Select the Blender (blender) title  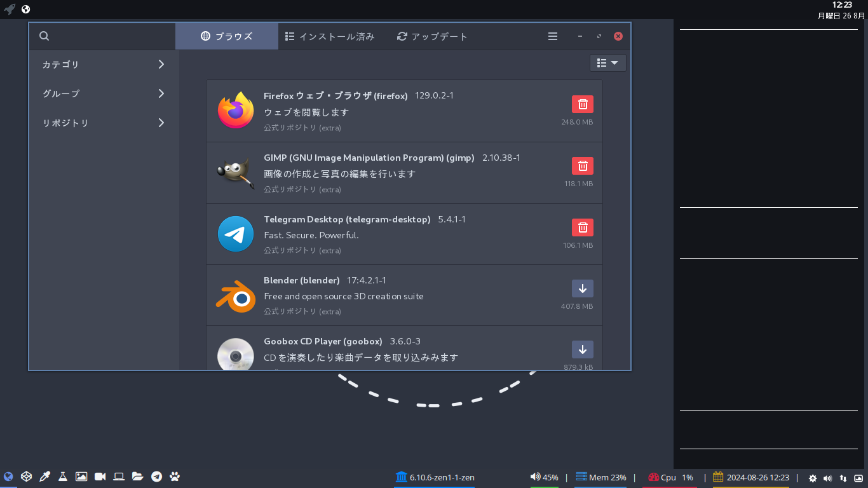point(301,280)
